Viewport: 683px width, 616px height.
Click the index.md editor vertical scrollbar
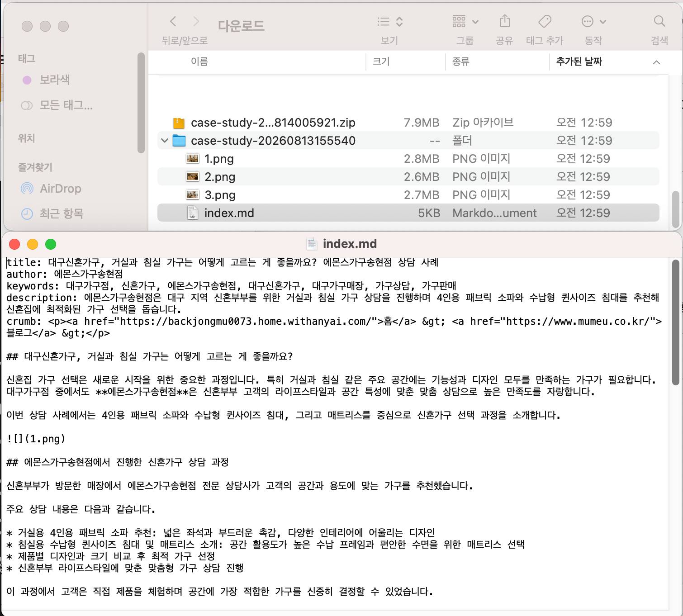[675, 322]
